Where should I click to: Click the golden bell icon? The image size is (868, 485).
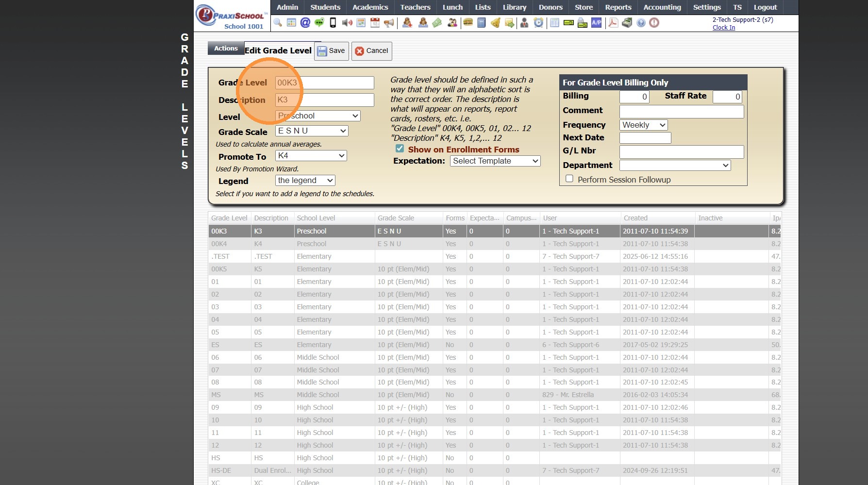pyautogui.click(x=496, y=23)
